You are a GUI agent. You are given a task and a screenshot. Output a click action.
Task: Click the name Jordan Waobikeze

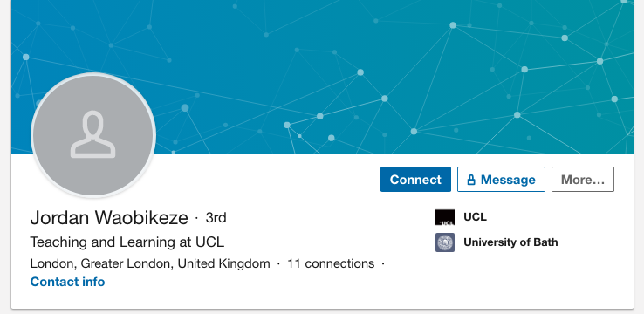(x=109, y=218)
